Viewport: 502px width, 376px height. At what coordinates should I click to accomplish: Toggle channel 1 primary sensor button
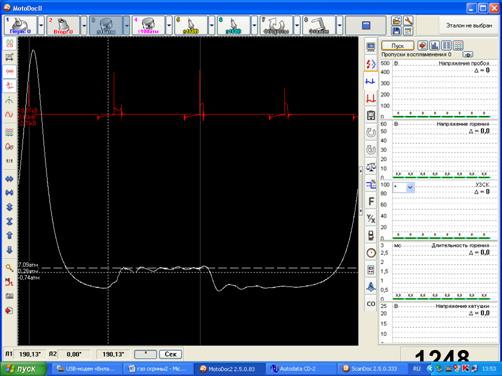[x=21, y=25]
